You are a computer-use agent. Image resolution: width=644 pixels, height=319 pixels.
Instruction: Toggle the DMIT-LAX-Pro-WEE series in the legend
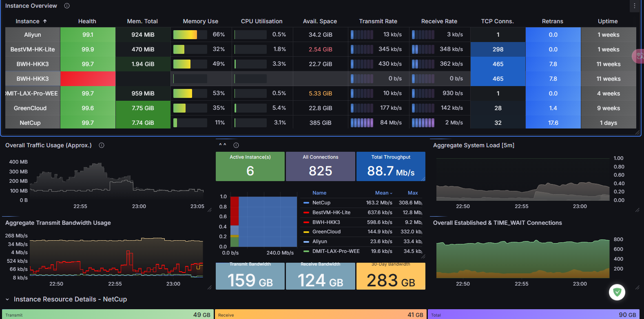[x=336, y=251]
